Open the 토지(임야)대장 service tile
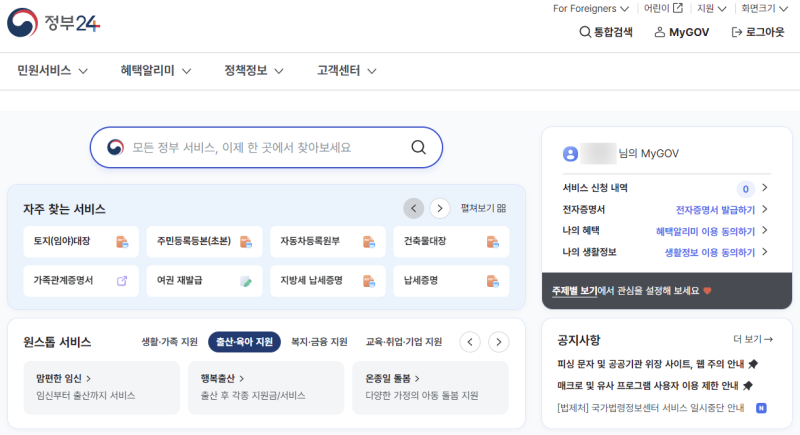 pyautogui.click(x=81, y=242)
